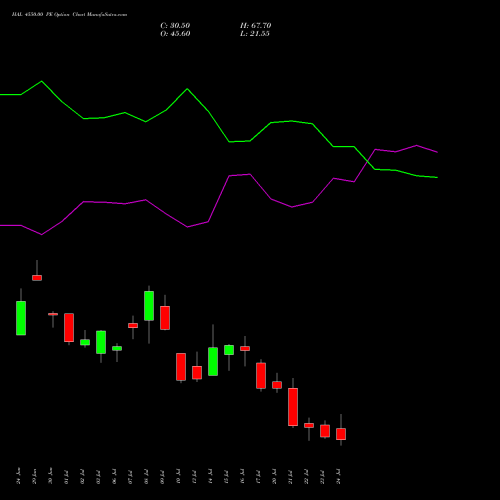The image size is (500, 500).
Task: Click the HAL 4550.00 PE Option Chart title
Action: point(69,15)
